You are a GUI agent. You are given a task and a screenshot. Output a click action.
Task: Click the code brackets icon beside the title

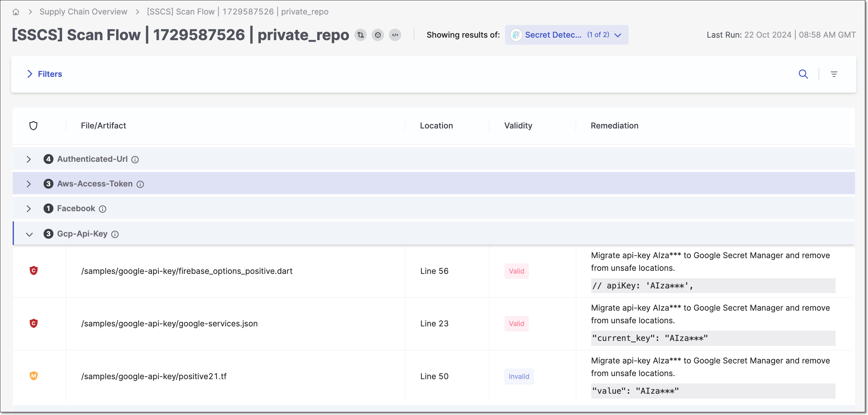[395, 35]
